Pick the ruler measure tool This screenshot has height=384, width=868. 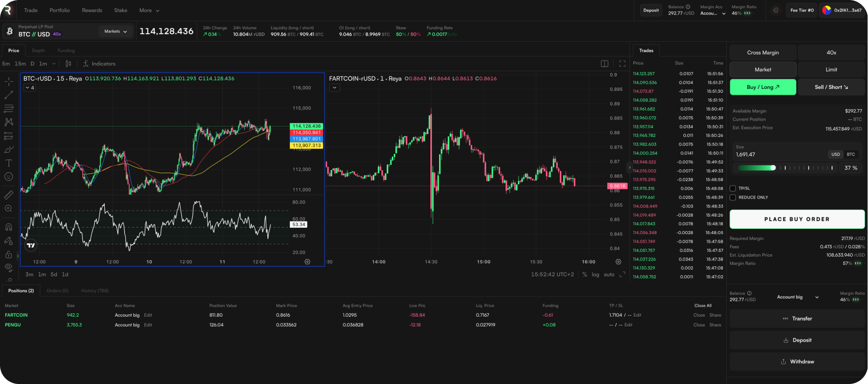coord(9,195)
